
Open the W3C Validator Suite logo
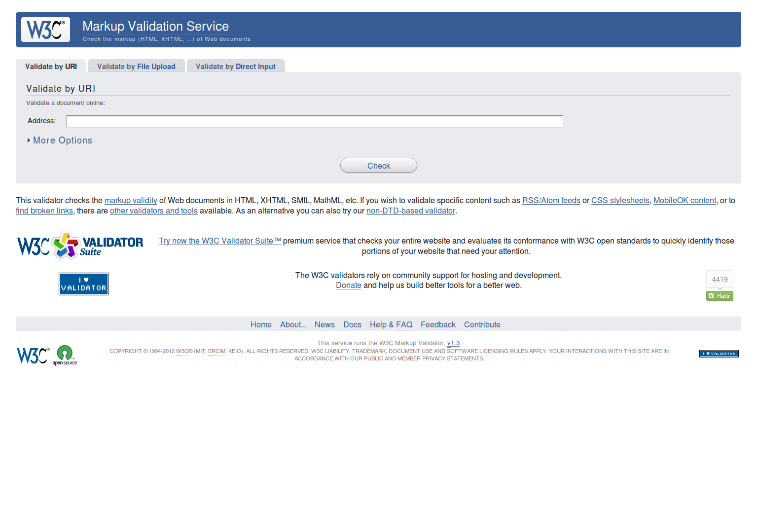point(80,245)
